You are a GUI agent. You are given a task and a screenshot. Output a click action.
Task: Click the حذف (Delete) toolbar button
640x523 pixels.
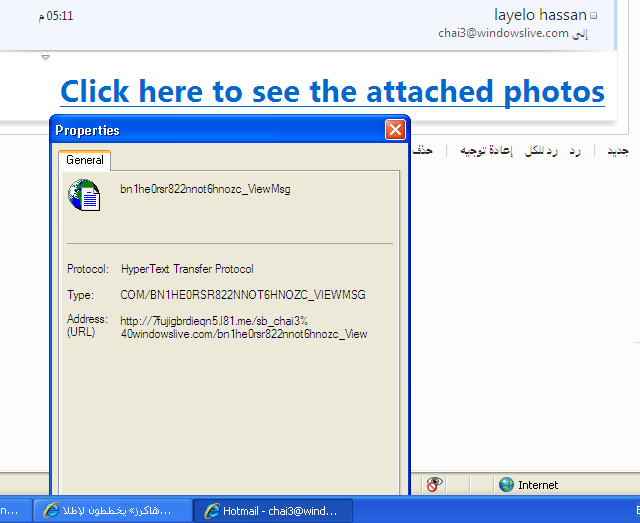(x=424, y=150)
